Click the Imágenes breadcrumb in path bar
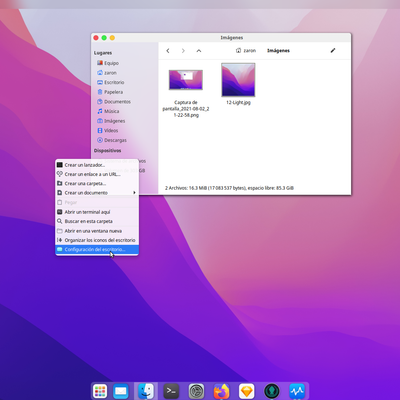Image resolution: width=400 pixels, height=400 pixels. [278, 51]
